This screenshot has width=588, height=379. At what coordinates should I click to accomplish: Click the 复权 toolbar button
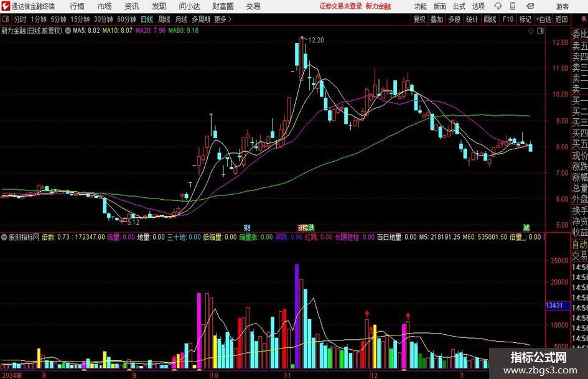tap(419, 19)
